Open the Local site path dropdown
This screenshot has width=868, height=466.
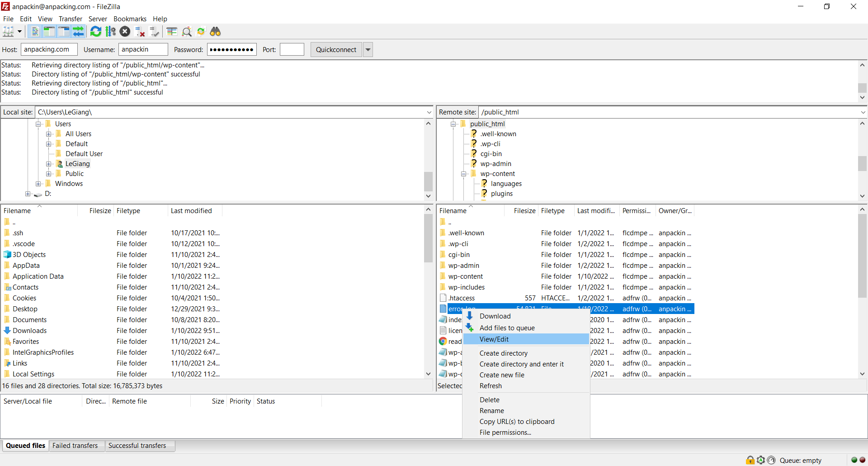point(429,112)
